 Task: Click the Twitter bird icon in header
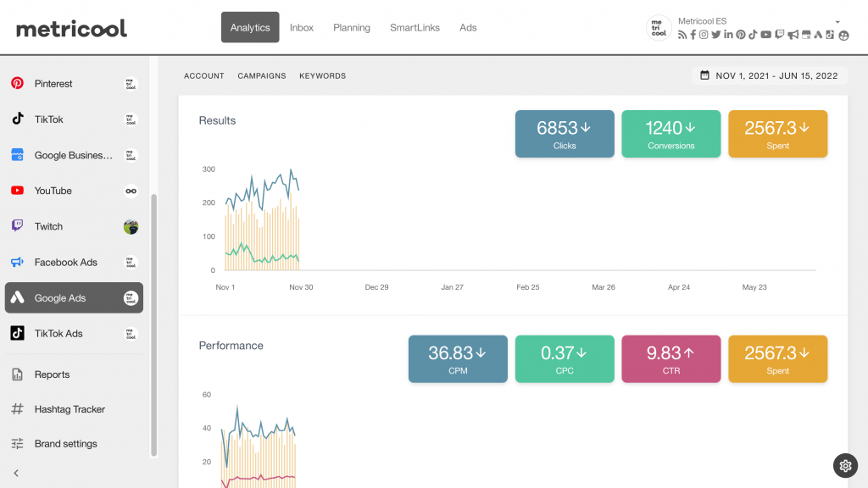pos(715,35)
